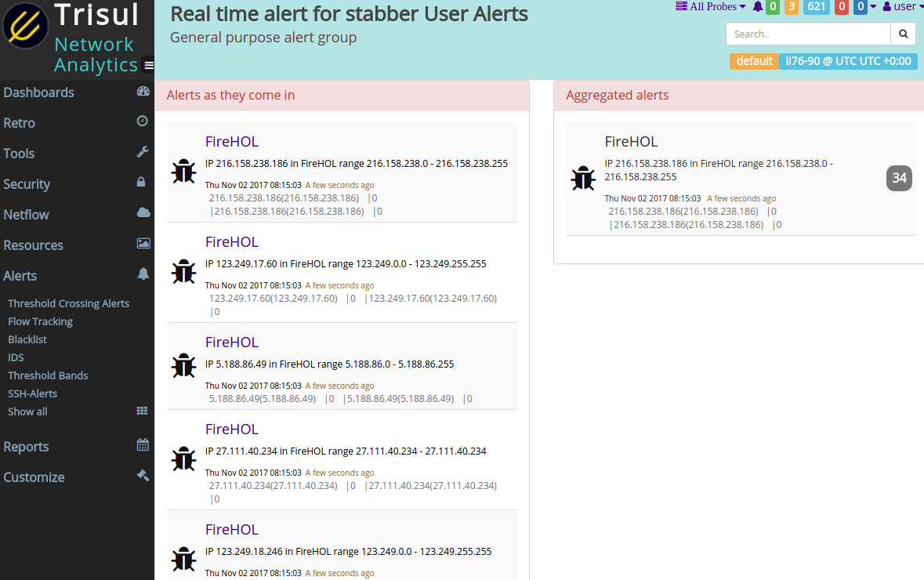
Task: Click the Dashboards gauge icon
Action: tap(143, 91)
